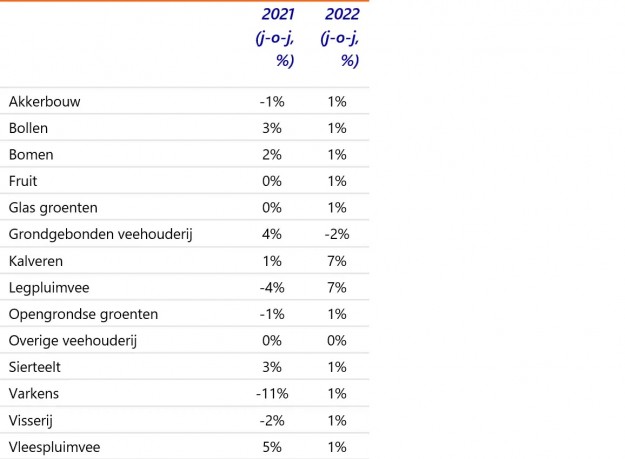Viewport: 625px width, 459px height.
Task: Click the Bomen row label
Action: click(x=31, y=155)
